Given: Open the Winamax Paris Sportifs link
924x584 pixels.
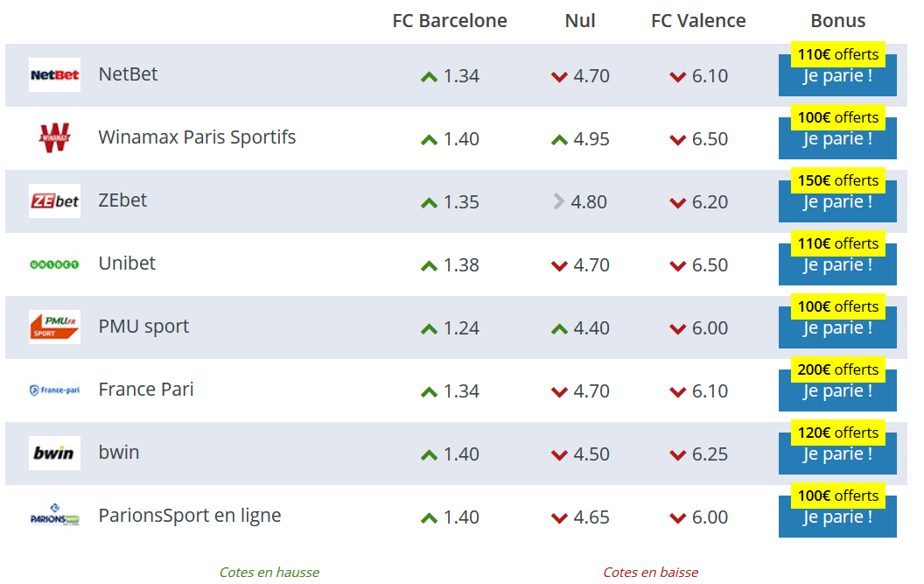Looking at the screenshot, I should point(197,137).
